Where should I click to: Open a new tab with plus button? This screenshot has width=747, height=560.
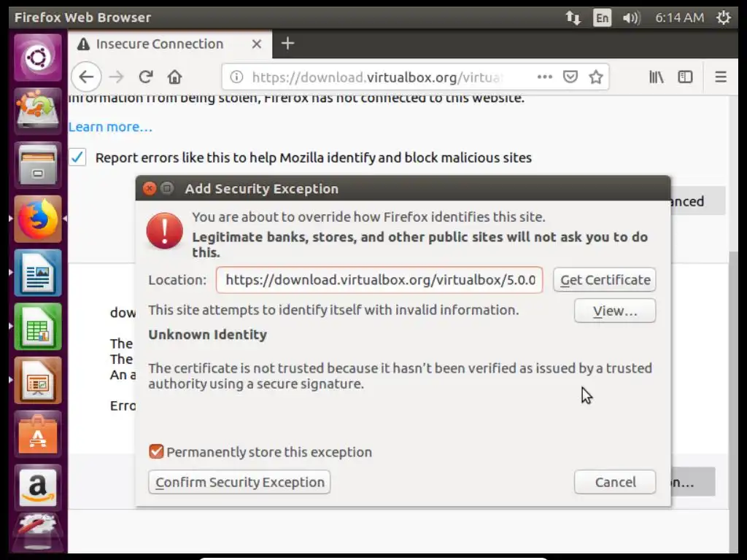click(287, 43)
